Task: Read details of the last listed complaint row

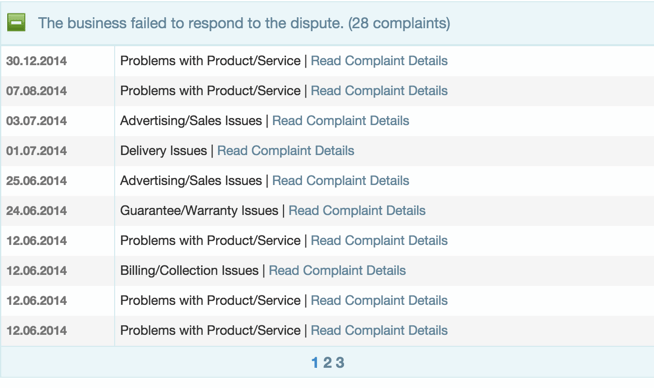Action: (379, 330)
